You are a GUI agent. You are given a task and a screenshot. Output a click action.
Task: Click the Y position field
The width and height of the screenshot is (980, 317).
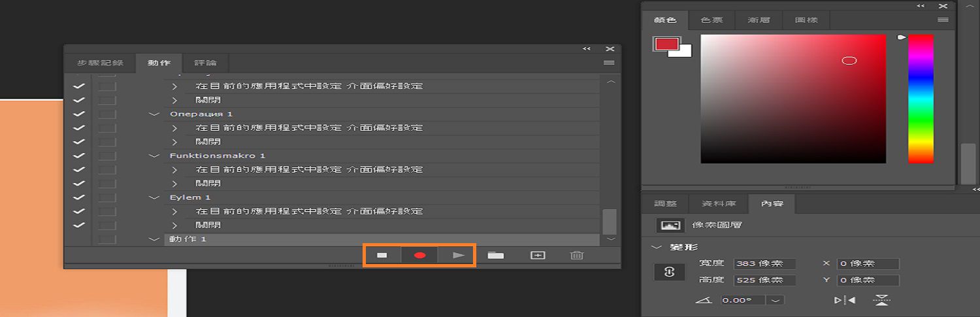click(x=868, y=280)
